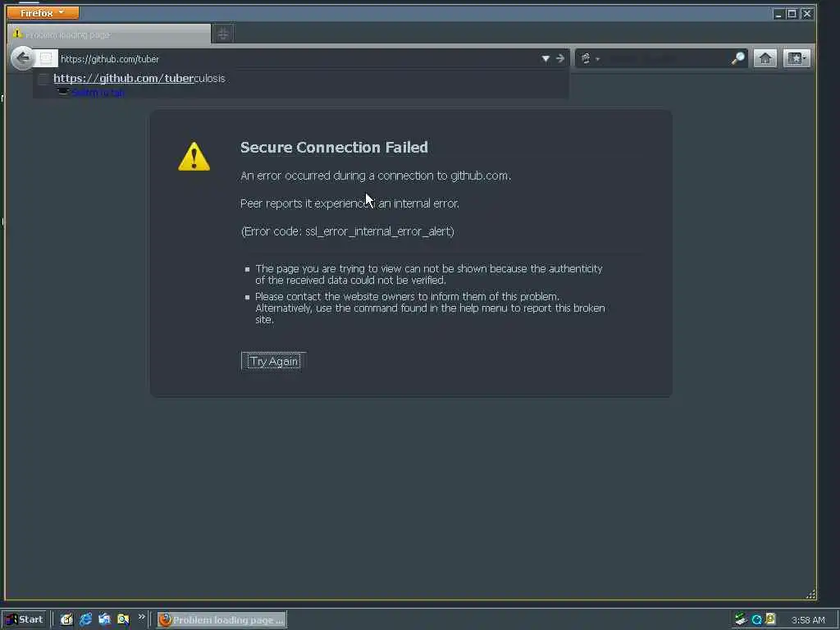840x630 pixels.
Task: Click the yellow system tray icon
Action: point(771,619)
